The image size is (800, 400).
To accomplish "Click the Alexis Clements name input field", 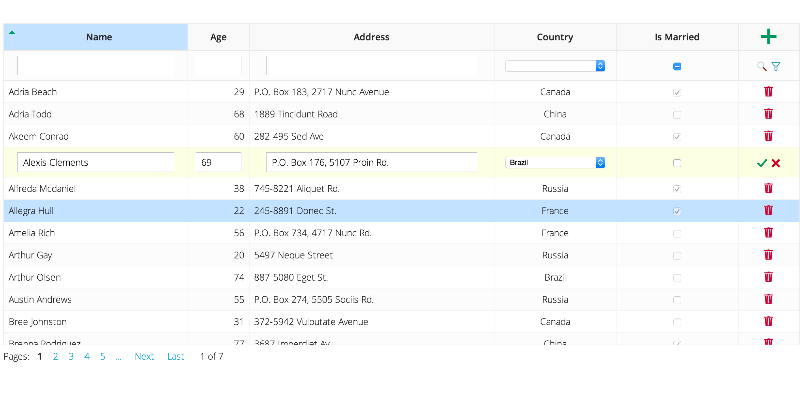I will point(96,162).
